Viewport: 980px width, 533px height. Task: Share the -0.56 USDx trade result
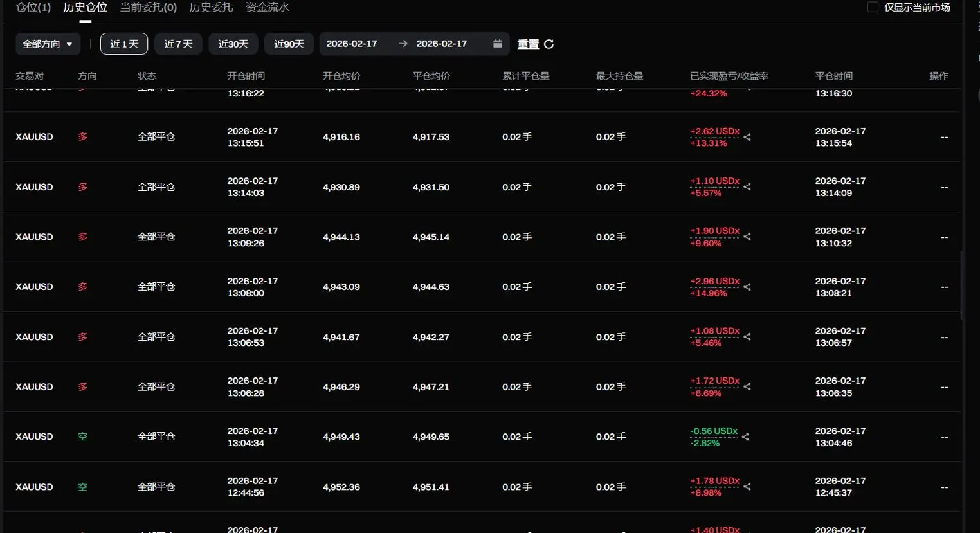coord(745,437)
